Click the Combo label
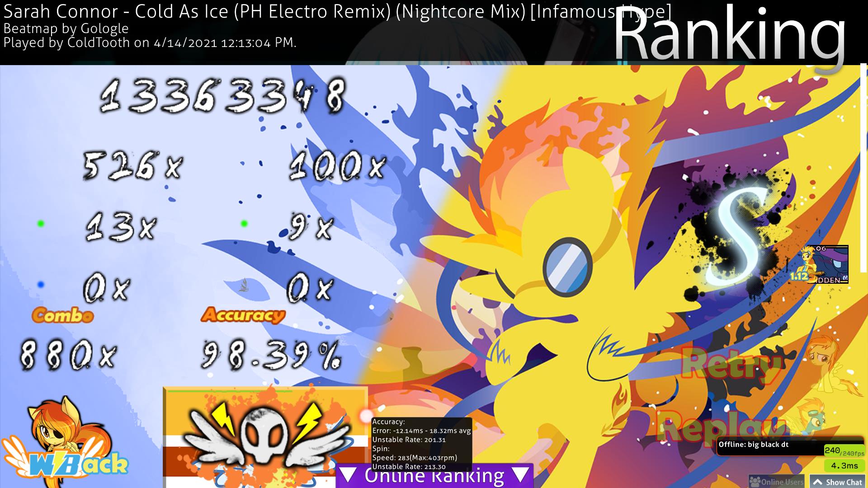 [63, 315]
